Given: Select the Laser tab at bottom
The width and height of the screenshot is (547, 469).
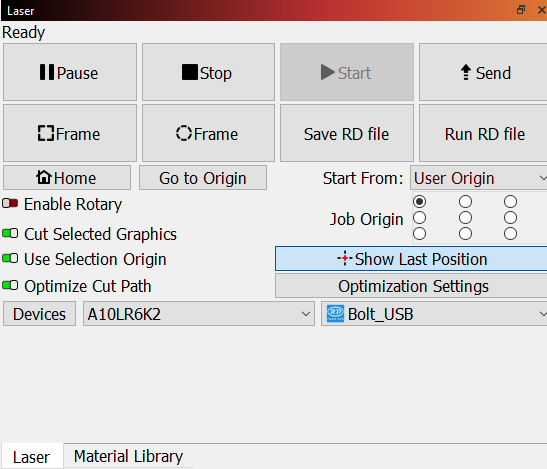Looking at the screenshot, I should click(x=32, y=457).
